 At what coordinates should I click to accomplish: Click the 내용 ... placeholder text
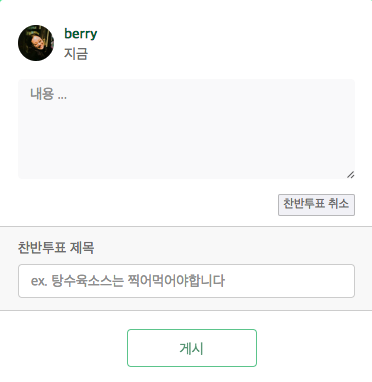click(x=49, y=94)
